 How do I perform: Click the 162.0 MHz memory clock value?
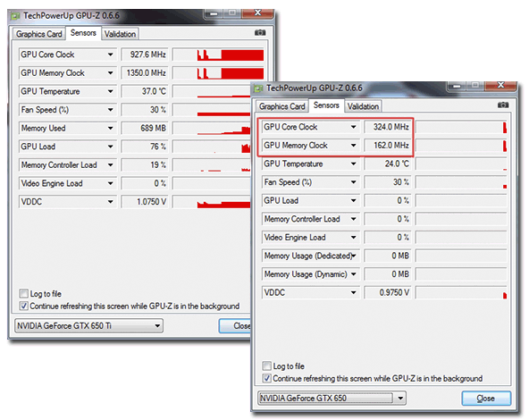(x=388, y=146)
